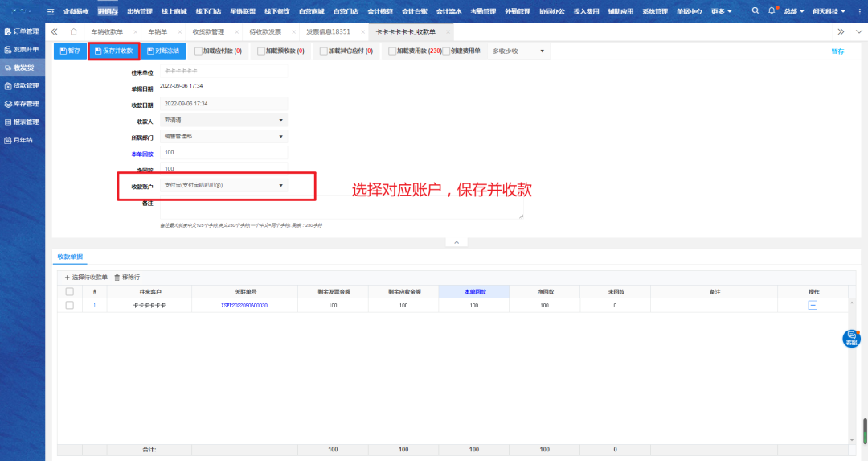Image resolution: width=868 pixels, height=461 pixels.
Task: Collapse tabs with double left chevron
Action: (x=54, y=31)
